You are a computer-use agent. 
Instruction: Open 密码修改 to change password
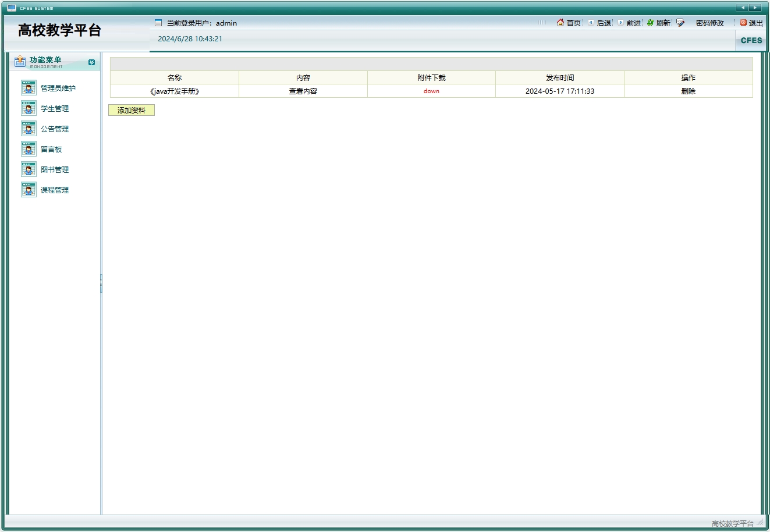pyautogui.click(x=709, y=23)
